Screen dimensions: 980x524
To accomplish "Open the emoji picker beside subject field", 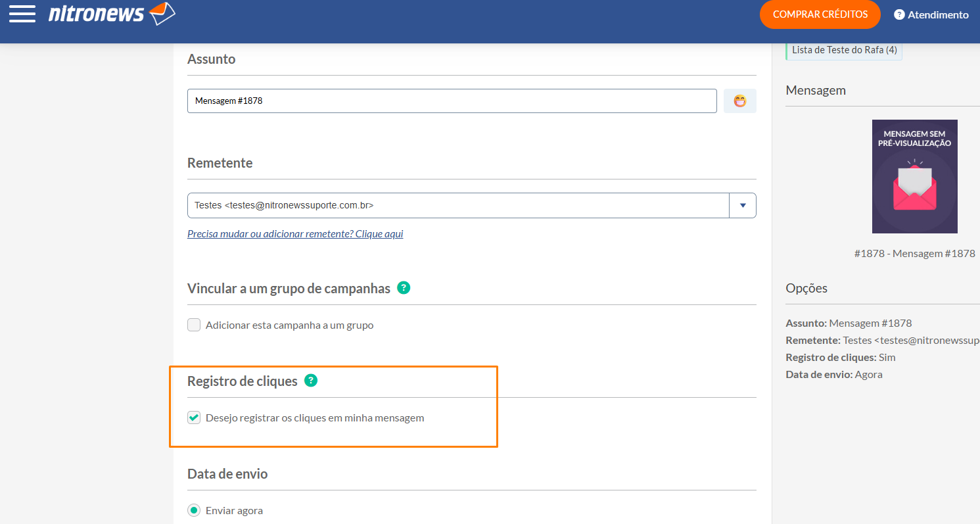I will point(739,101).
